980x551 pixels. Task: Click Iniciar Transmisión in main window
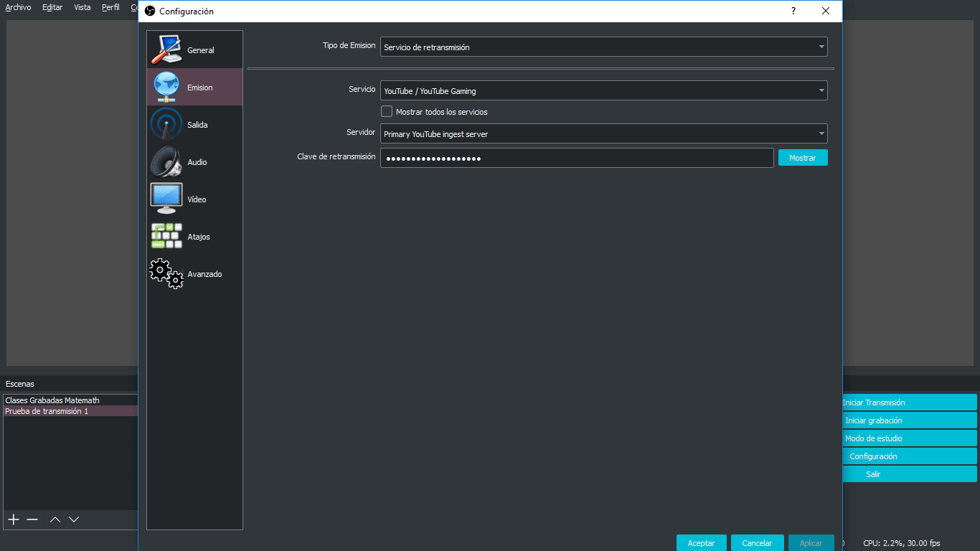tap(910, 402)
